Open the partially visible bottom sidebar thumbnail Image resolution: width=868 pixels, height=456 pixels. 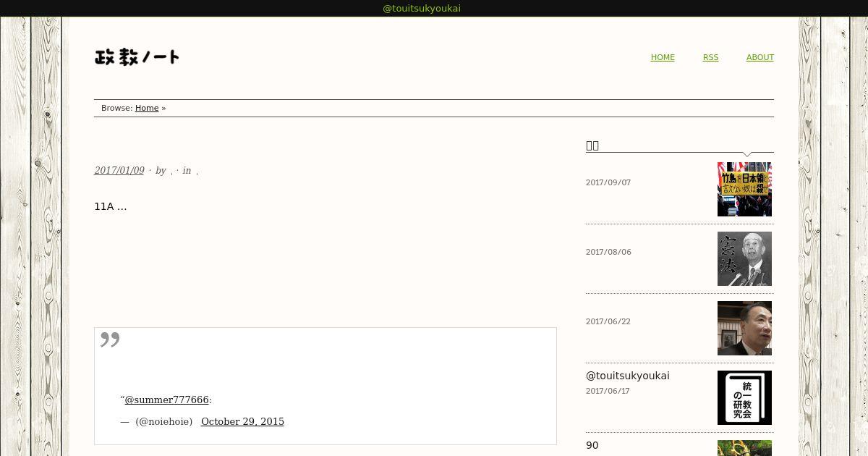coord(744,448)
